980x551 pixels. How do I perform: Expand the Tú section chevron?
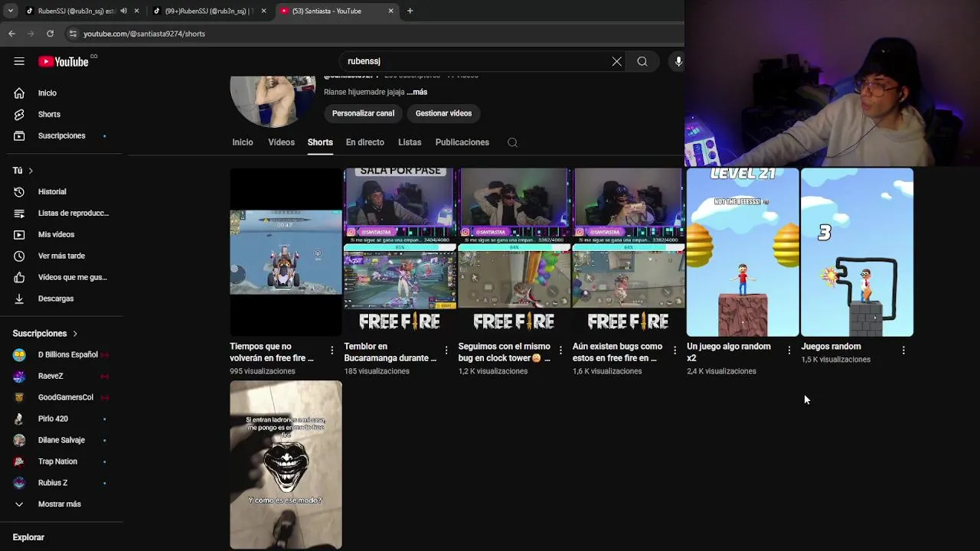(31, 171)
